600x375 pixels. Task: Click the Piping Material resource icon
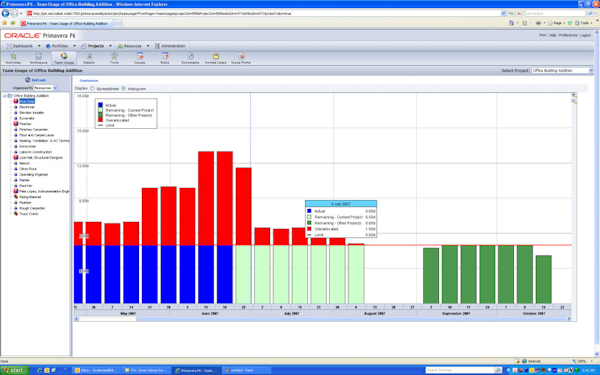[x=16, y=197]
